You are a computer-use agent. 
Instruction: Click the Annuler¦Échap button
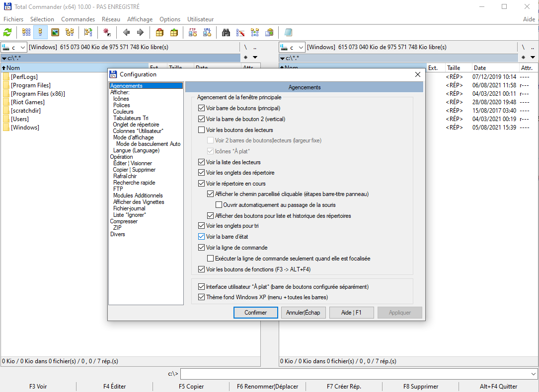point(303,313)
